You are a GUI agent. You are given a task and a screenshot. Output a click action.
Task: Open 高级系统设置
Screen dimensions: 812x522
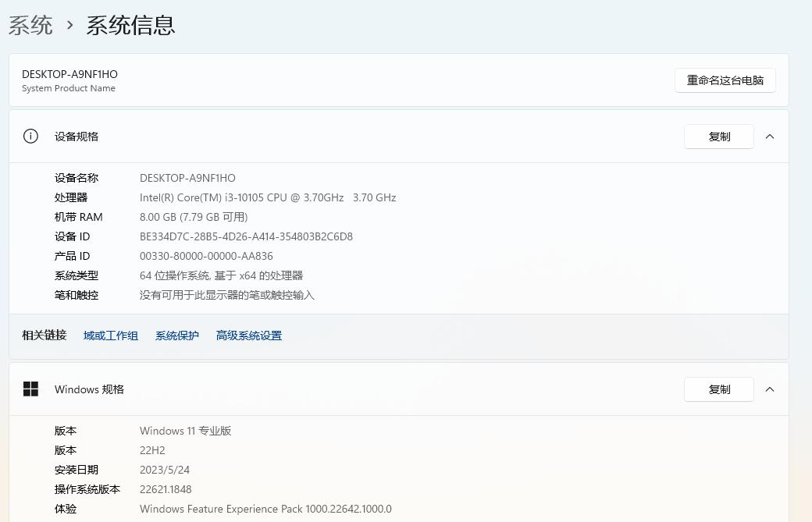click(x=248, y=335)
